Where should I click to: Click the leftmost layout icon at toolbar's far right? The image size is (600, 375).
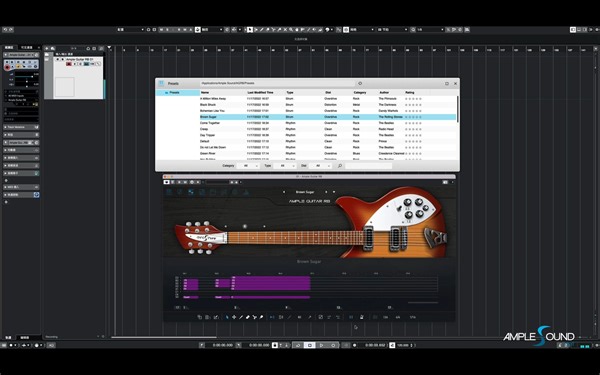(573, 29)
